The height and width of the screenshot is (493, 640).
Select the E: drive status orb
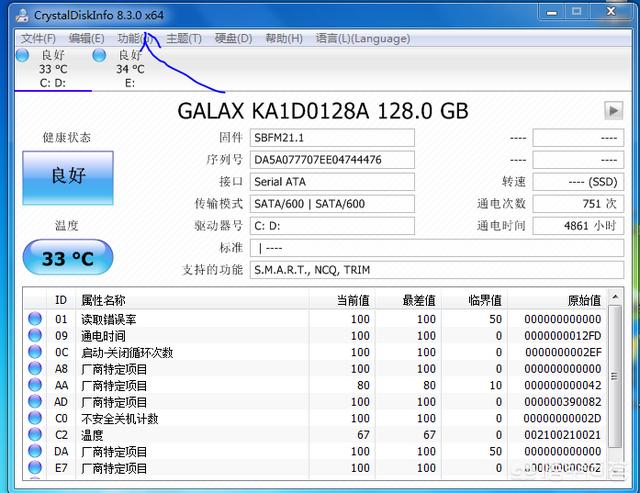point(99,56)
